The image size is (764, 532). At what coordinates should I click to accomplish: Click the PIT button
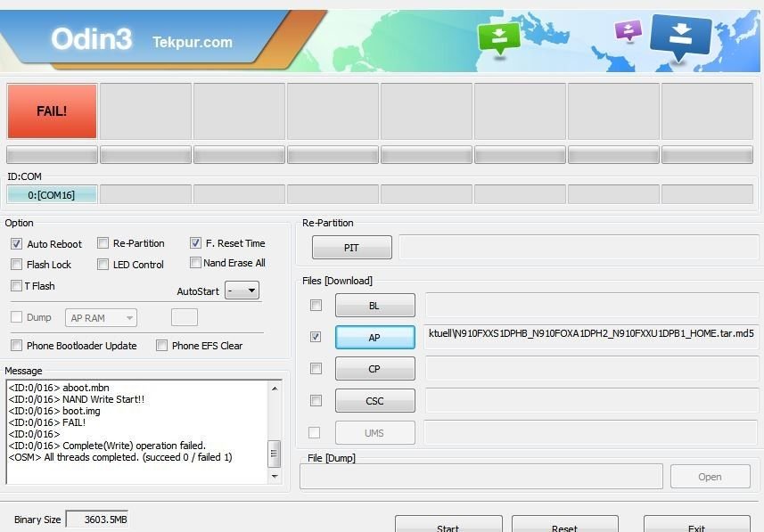pos(352,248)
